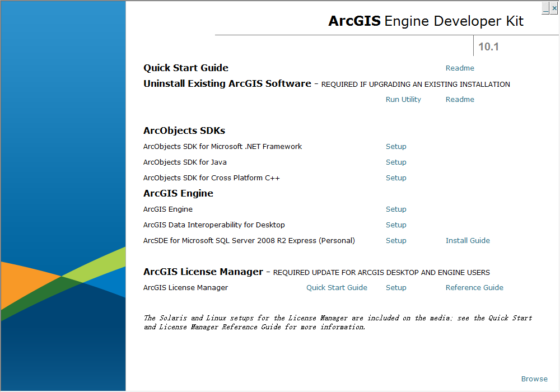Run the ArcGIS Engine Setup
The image size is (560, 392).
pos(396,209)
